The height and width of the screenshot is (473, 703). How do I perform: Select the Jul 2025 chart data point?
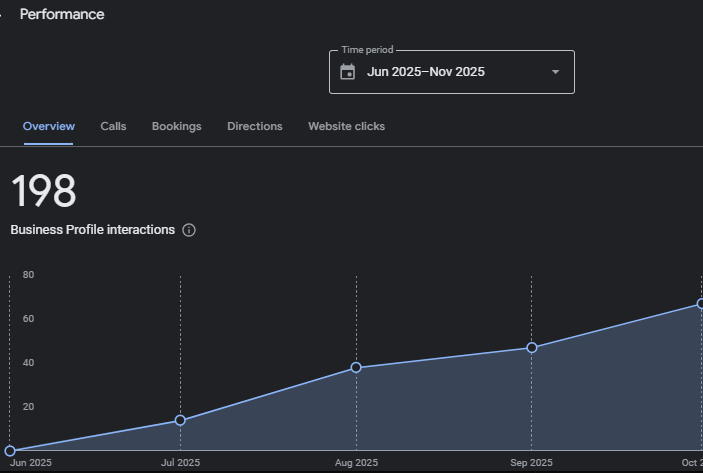coord(180,421)
